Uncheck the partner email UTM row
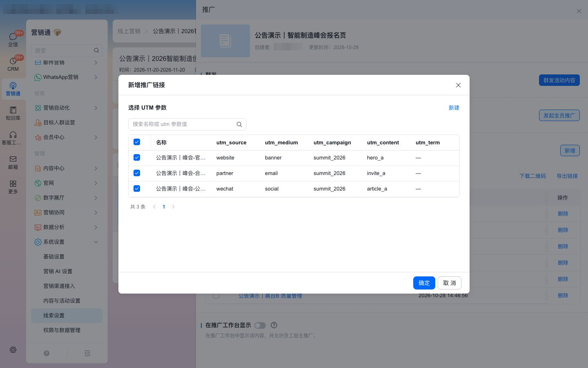The width and height of the screenshot is (588, 368). point(137,173)
